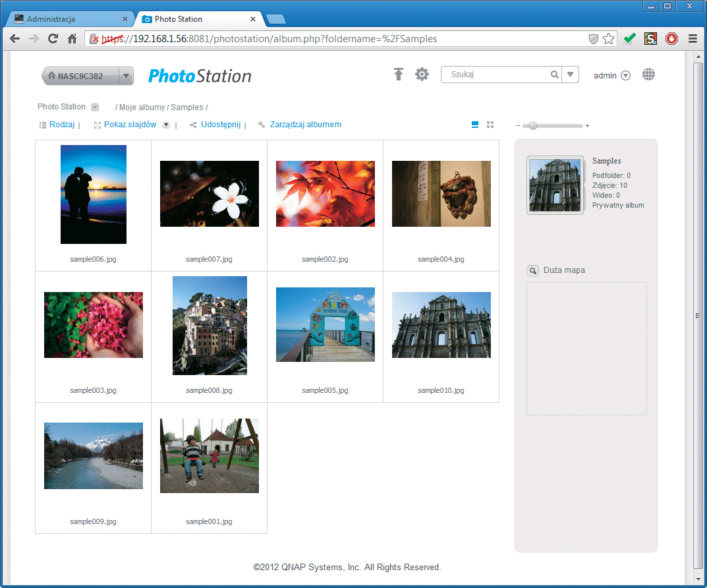The height and width of the screenshot is (588, 707).
Task: Click the thumbnail size slider handle
Action: [x=533, y=125]
